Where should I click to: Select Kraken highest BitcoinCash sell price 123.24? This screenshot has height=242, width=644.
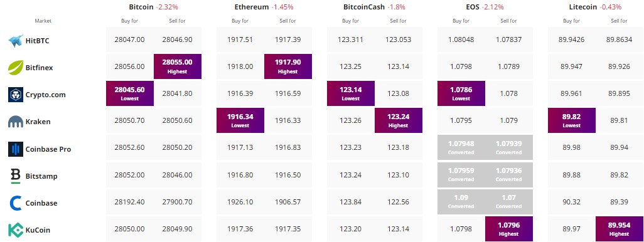pos(399,120)
